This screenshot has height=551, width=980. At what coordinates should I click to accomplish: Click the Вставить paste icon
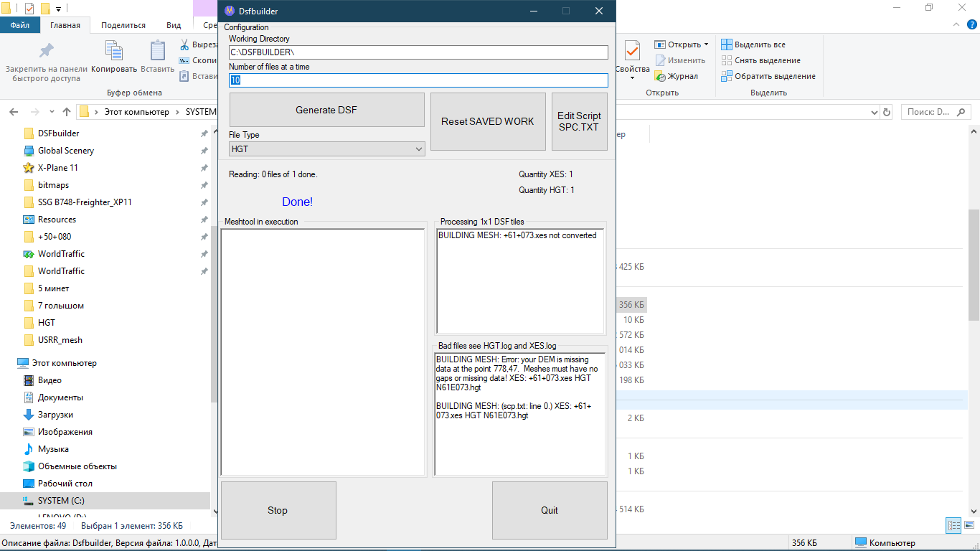(x=158, y=50)
